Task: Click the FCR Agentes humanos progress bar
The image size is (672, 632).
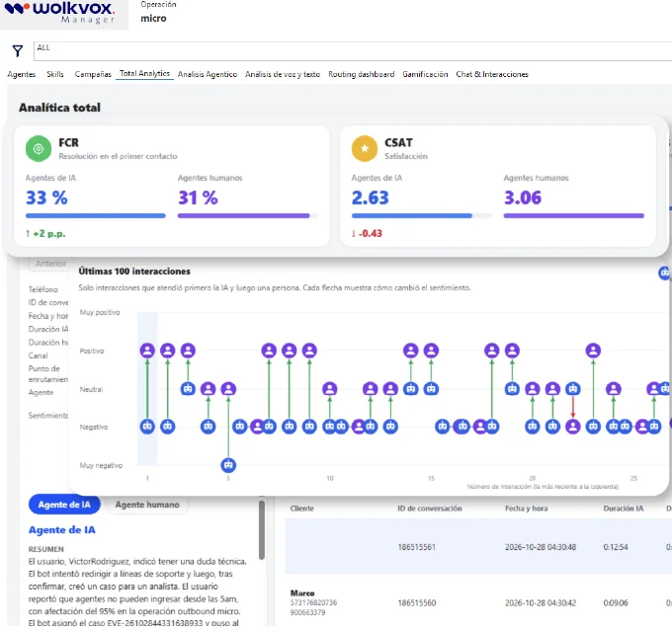Action: point(248,216)
